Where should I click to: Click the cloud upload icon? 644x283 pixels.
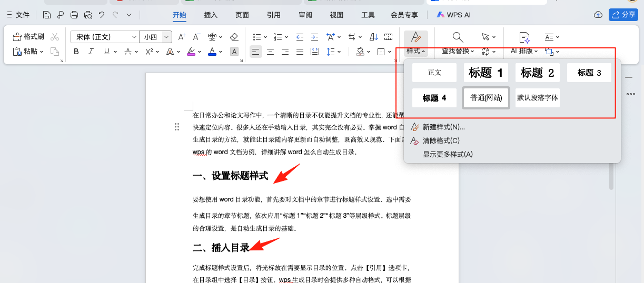pyautogui.click(x=598, y=15)
